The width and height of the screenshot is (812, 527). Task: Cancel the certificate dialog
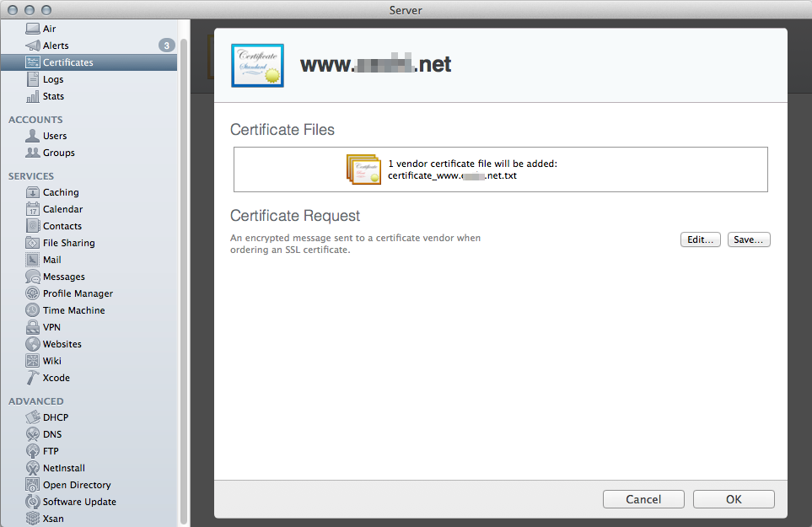pos(643,499)
